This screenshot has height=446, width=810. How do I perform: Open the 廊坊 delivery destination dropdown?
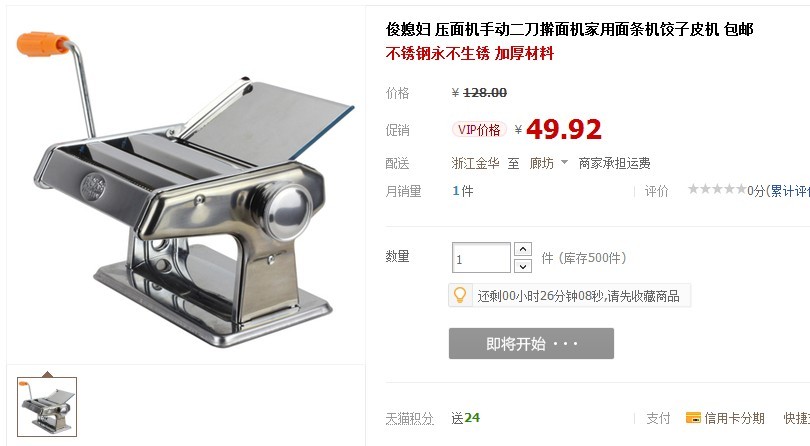[548, 163]
